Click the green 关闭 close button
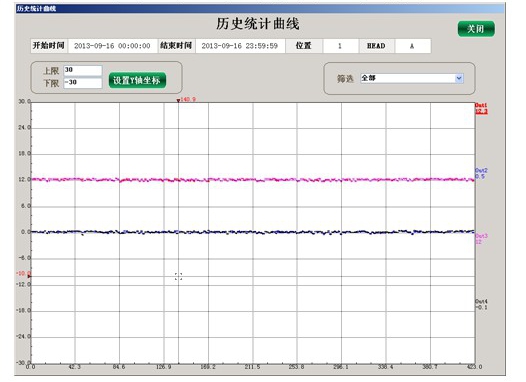The width and height of the screenshot is (526, 382). [476, 29]
